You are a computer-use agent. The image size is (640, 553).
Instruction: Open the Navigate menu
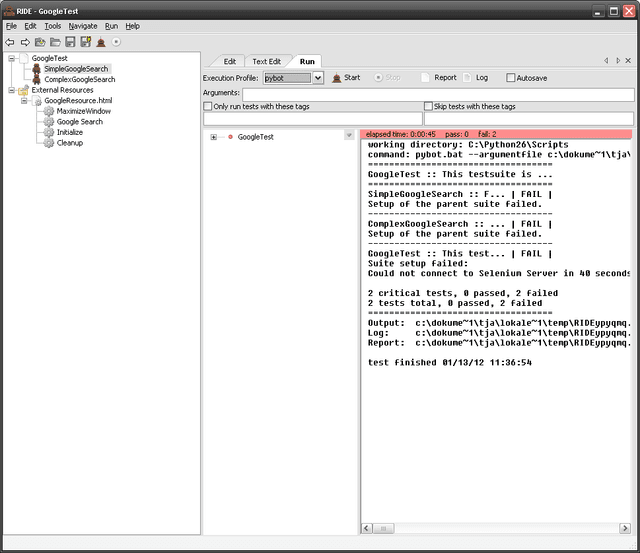click(83, 25)
